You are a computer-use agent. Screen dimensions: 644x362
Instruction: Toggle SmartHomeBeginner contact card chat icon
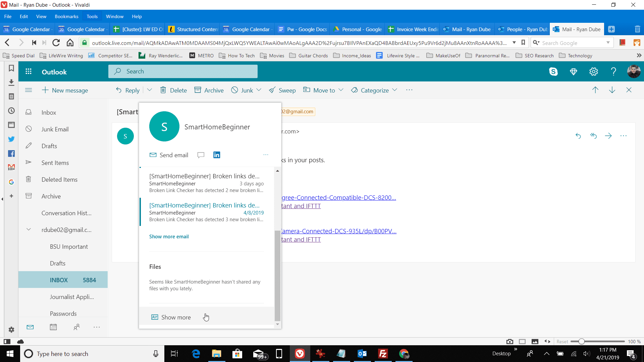tap(201, 155)
